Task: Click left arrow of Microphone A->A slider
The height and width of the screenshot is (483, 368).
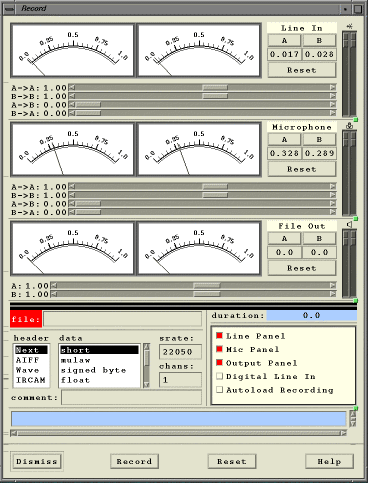Action: tap(72, 186)
